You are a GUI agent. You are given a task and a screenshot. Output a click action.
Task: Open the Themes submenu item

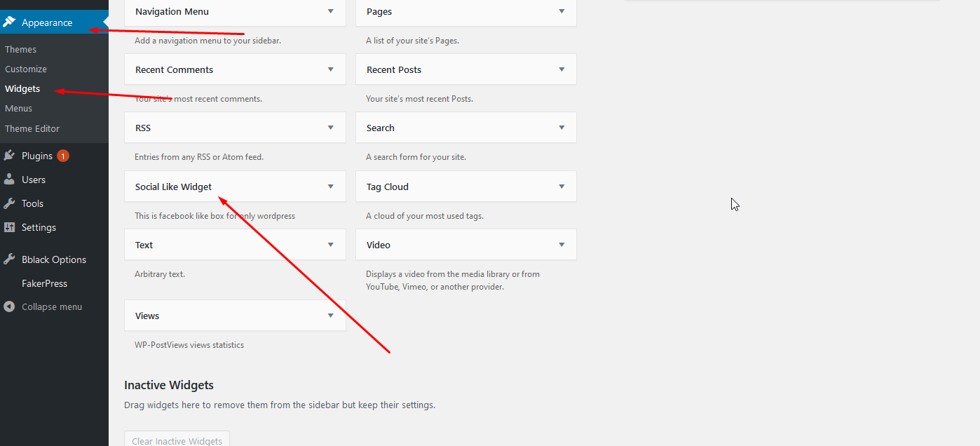click(20, 49)
